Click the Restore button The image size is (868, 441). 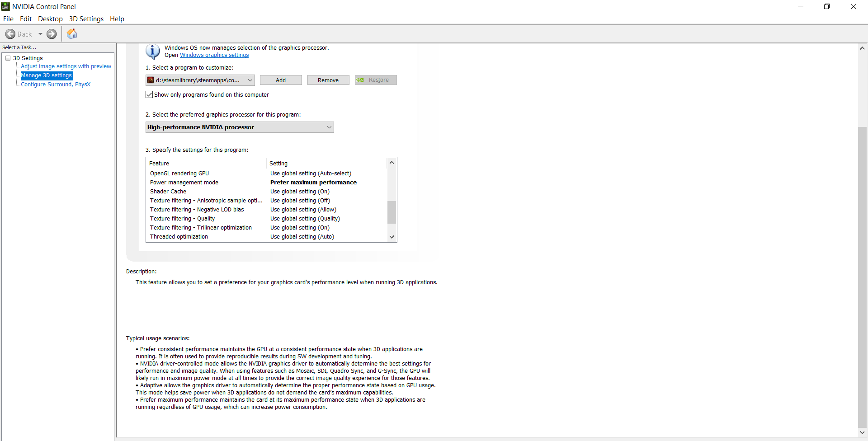tap(376, 80)
